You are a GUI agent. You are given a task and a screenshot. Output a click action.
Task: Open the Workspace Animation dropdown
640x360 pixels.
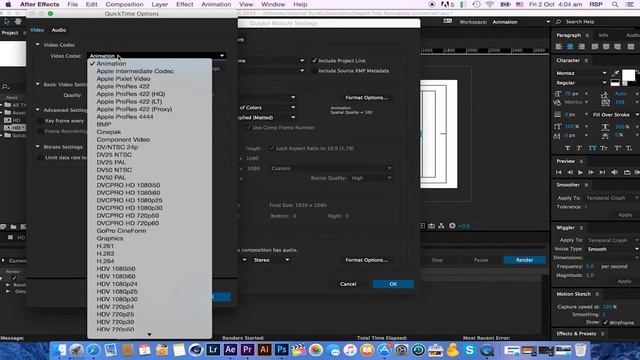tap(520, 22)
